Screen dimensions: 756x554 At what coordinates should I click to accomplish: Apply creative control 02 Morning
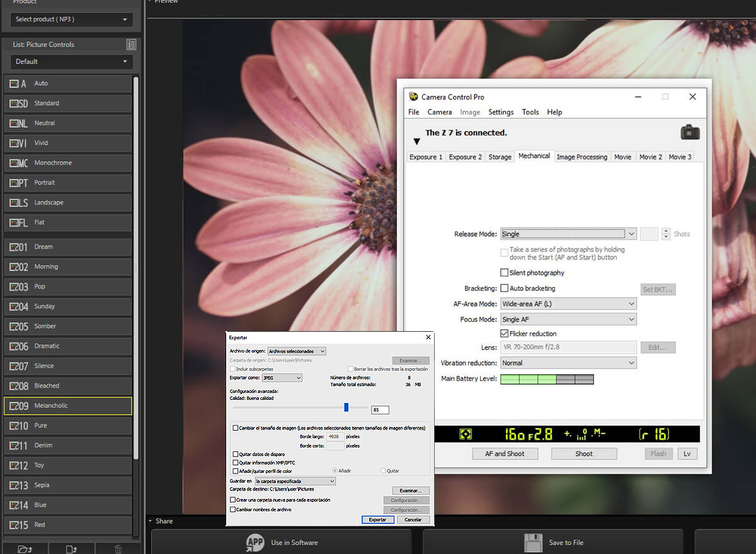point(68,267)
